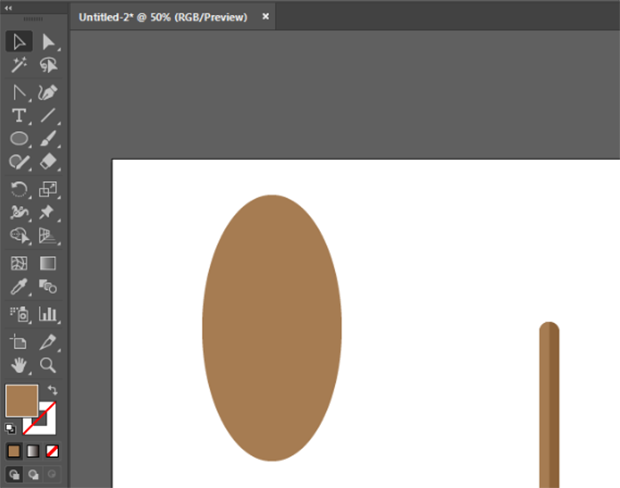Select the Column Graph tool

[x=47, y=314]
